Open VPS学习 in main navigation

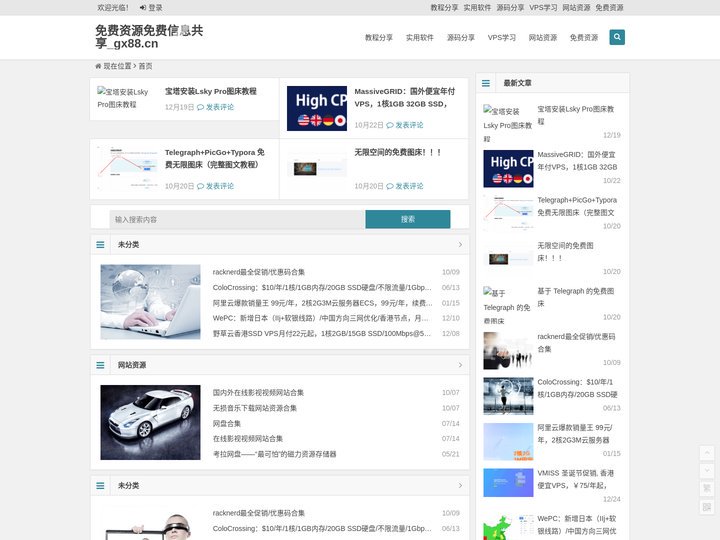coord(502,38)
